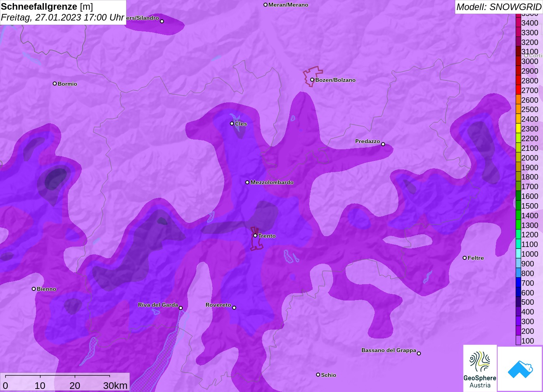Click the Feltre marker dot
The width and height of the screenshot is (543, 392).
pos(465,258)
